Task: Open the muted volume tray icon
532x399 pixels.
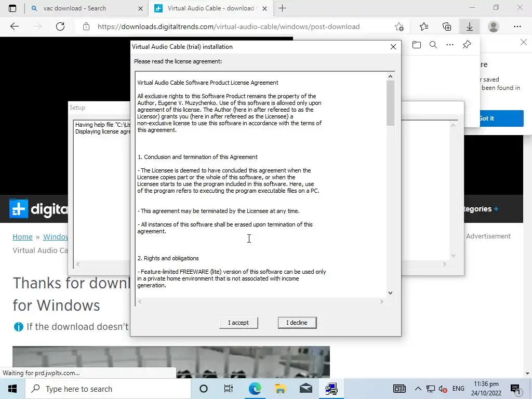Action: click(443, 389)
